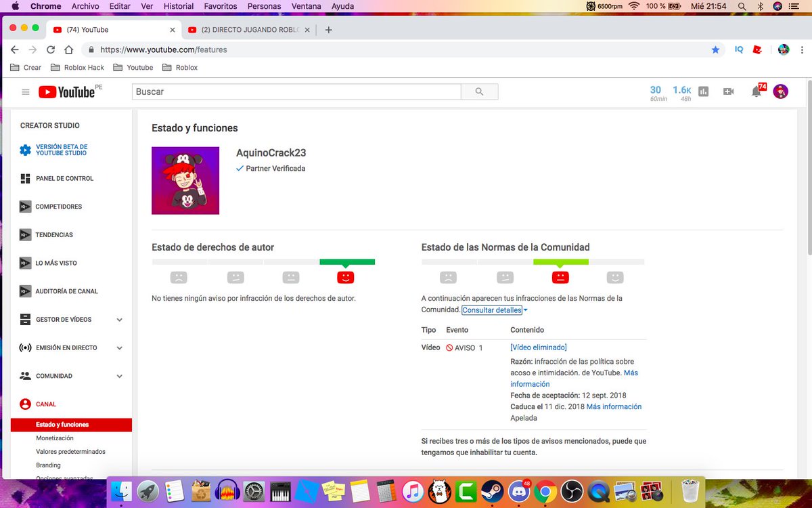The width and height of the screenshot is (812, 508).
Task: Open the Consultar detalles dropdown
Action: click(495, 310)
